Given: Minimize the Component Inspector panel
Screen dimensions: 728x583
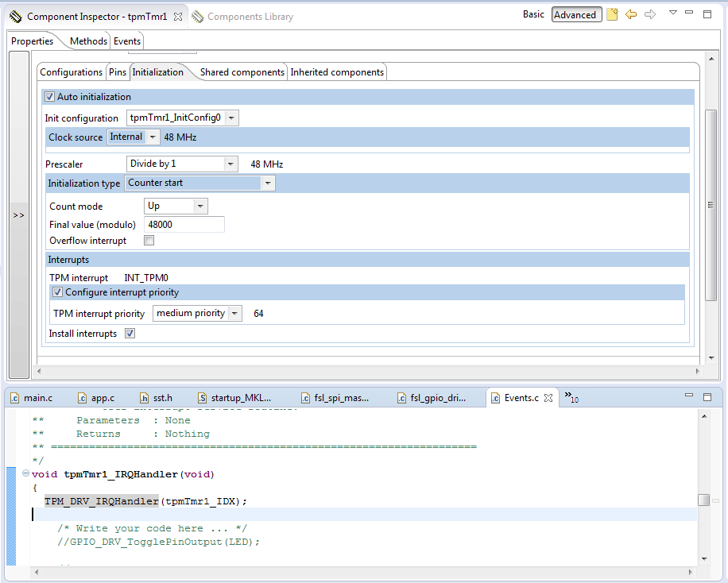Looking at the screenshot, I should coord(689,13).
